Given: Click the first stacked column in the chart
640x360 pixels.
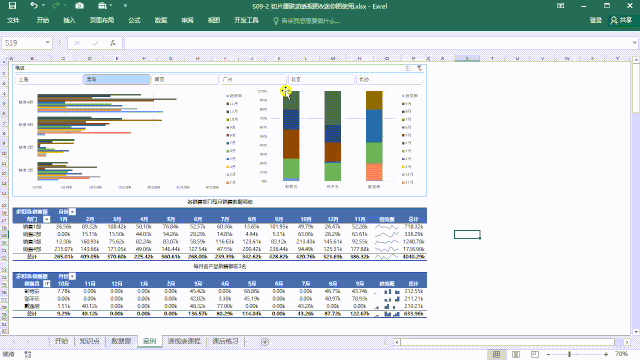Looking at the screenshot, I should [291, 136].
